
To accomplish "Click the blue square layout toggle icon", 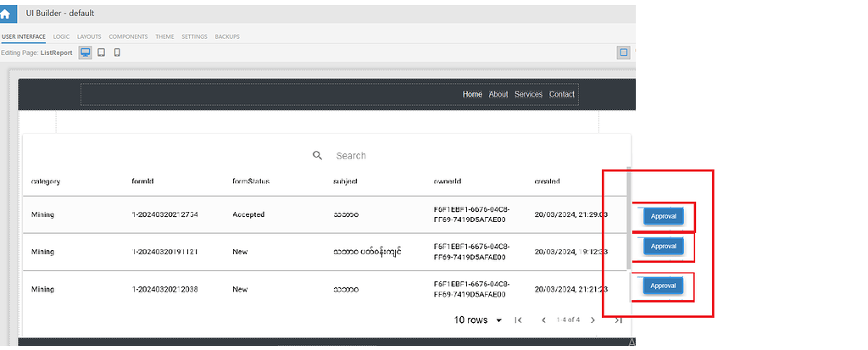I will [x=624, y=53].
